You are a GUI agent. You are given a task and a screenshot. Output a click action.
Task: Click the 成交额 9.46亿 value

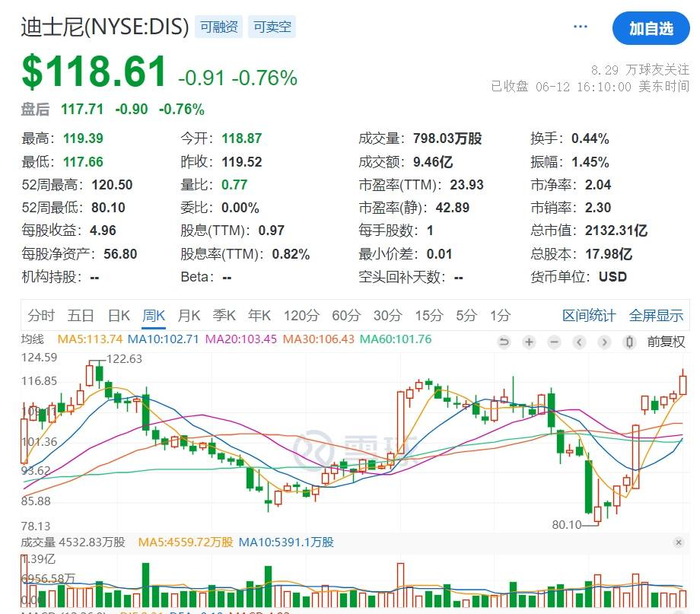(x=433, y=162)
